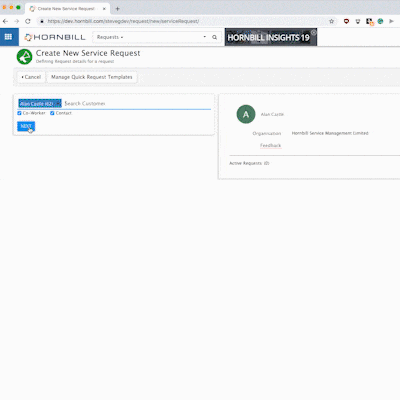
Task: Open a new browser tab
Action: pos(117,9)
